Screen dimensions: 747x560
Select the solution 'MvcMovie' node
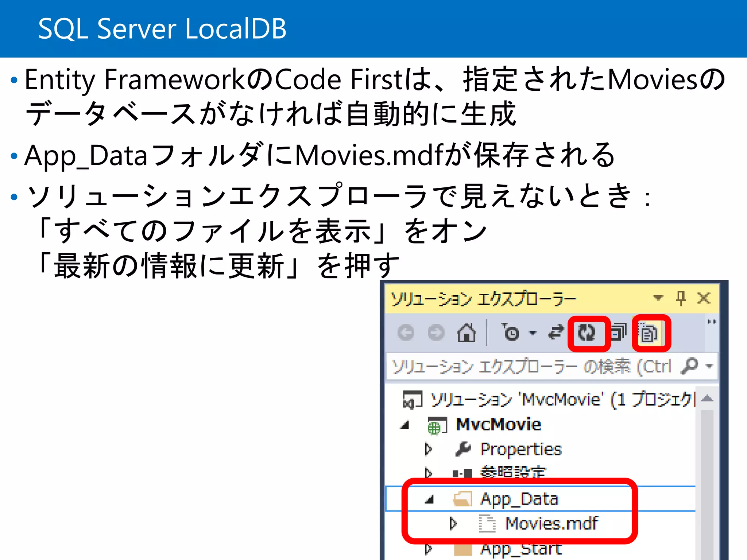pos(562,400)
